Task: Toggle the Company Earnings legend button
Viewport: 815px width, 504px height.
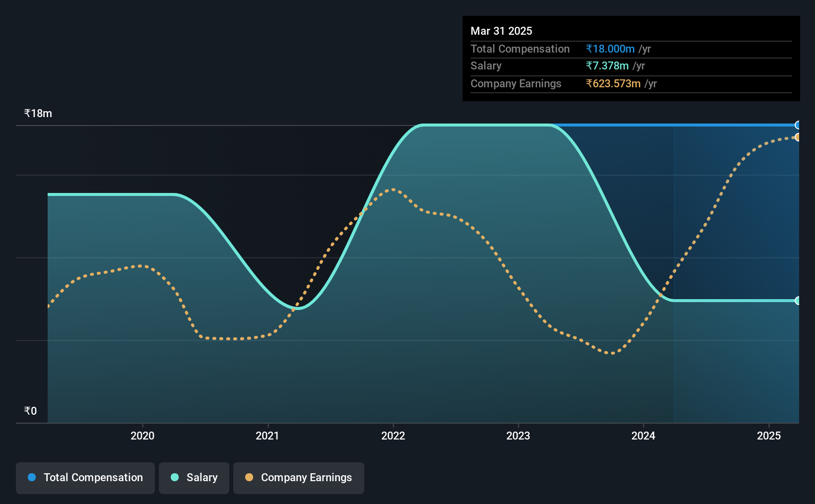Action: 299,478
